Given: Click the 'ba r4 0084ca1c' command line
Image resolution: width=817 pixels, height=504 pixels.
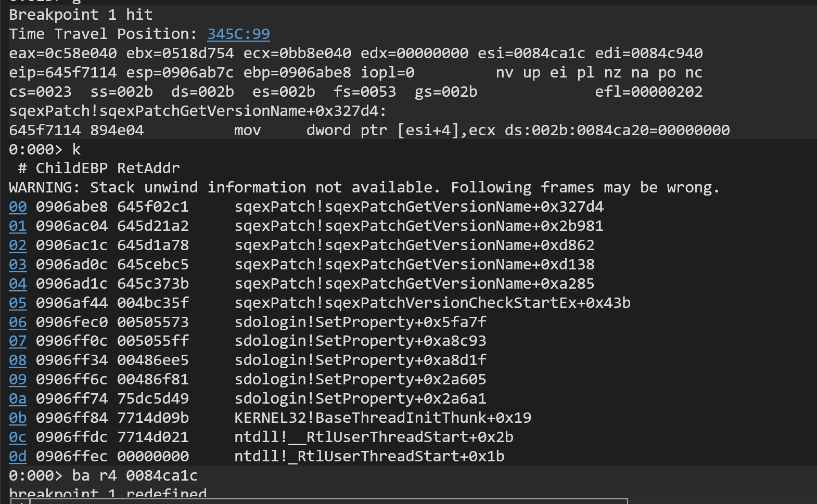Looking at the screenshot, I should (103, 476).
